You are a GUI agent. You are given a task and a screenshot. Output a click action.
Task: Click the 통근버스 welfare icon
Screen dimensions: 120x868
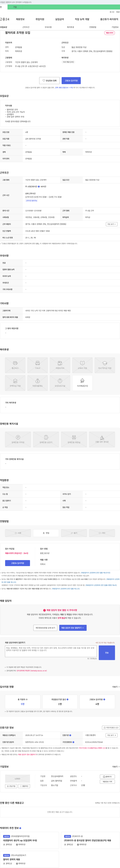pos(15,365)
